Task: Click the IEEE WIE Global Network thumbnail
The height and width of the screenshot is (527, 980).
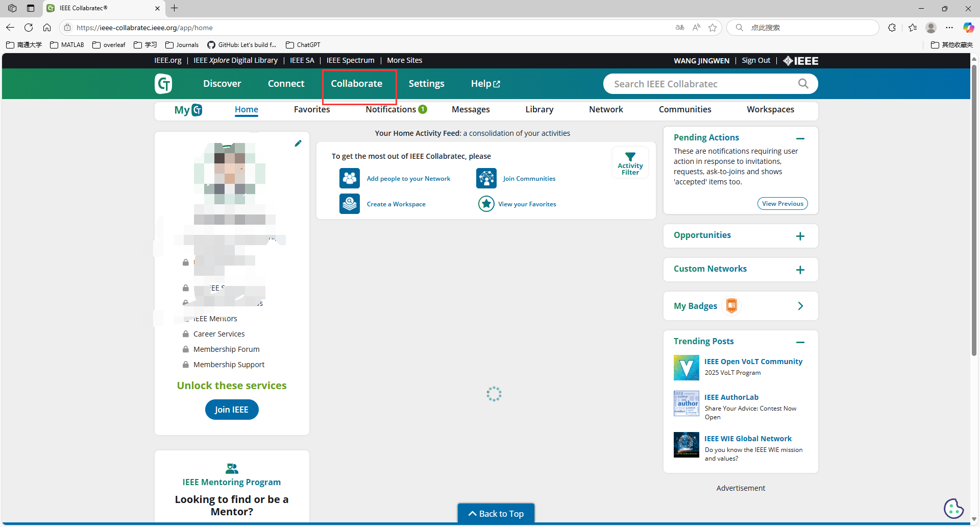Action: 687,445
